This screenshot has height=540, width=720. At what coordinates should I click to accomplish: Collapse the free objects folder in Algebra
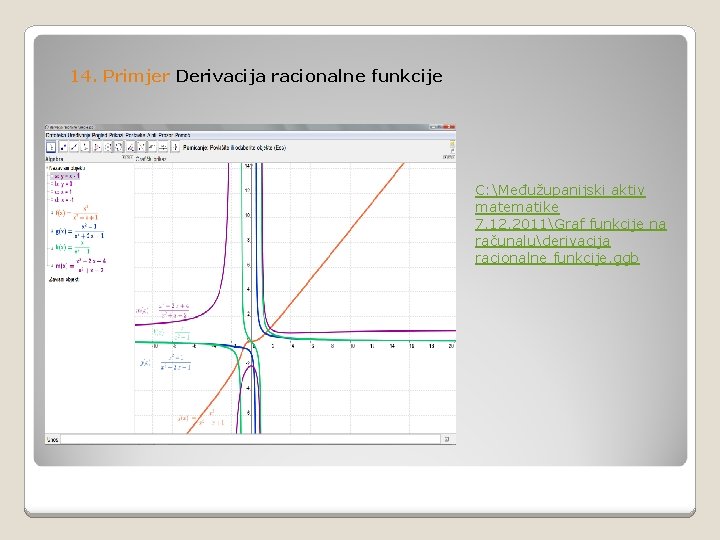(x=47, y=168)
